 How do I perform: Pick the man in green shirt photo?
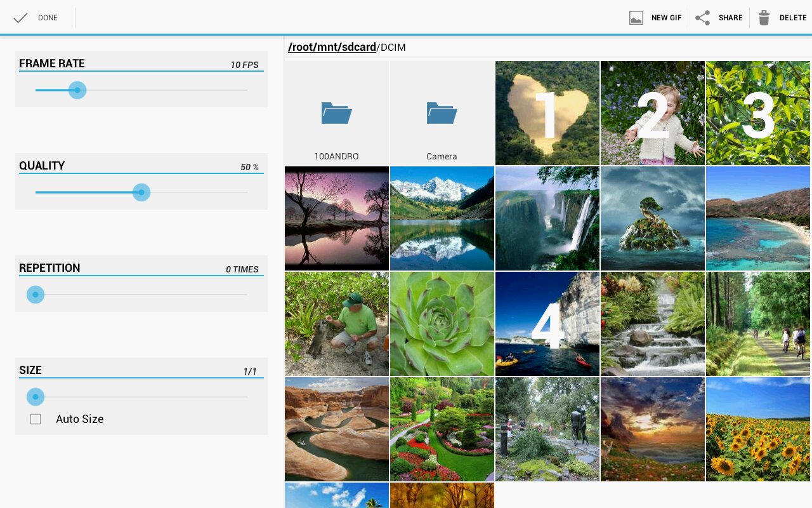click(x=337, y=324)
